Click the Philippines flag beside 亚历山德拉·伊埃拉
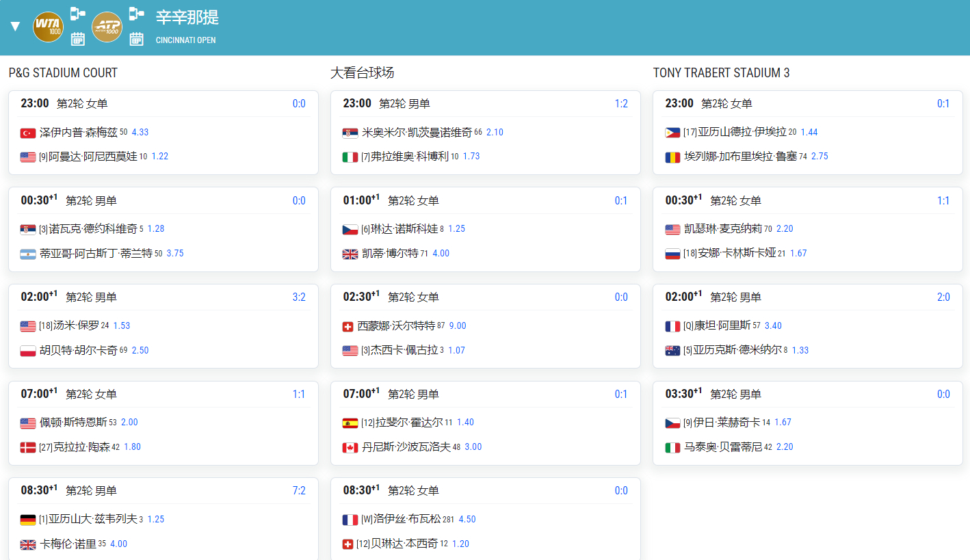This screenshot has width=970, height=560. point(672,133)
